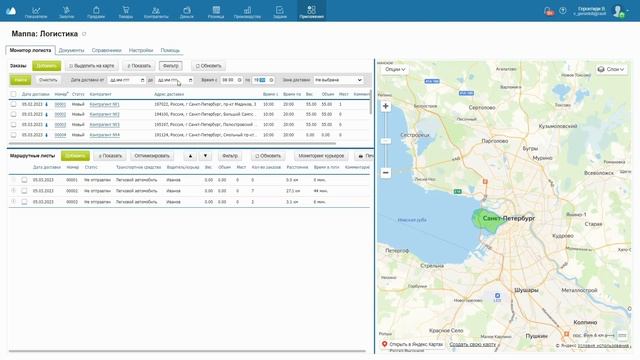This screenshot has width=640, height=360.
Task: Open the Закупки section icon
Action: pos(66,11)
